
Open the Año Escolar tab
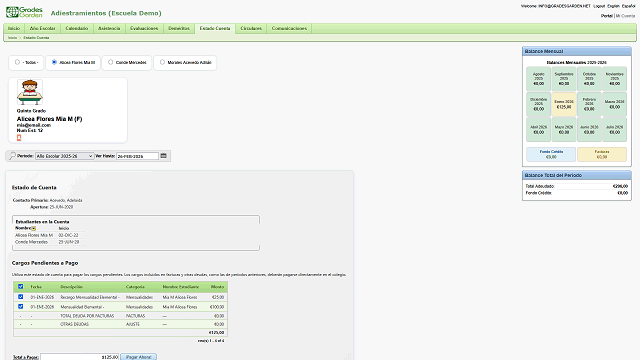(x=42, y=28)
